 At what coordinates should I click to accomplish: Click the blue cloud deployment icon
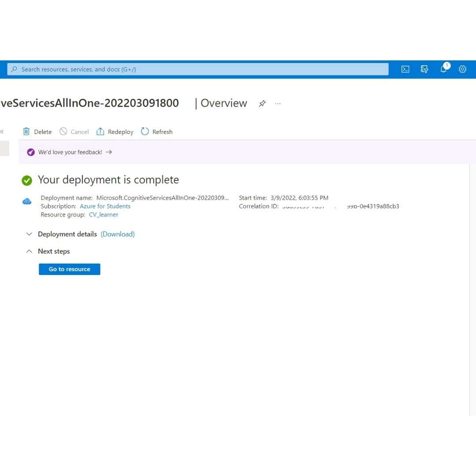click(x=27, y=201)
